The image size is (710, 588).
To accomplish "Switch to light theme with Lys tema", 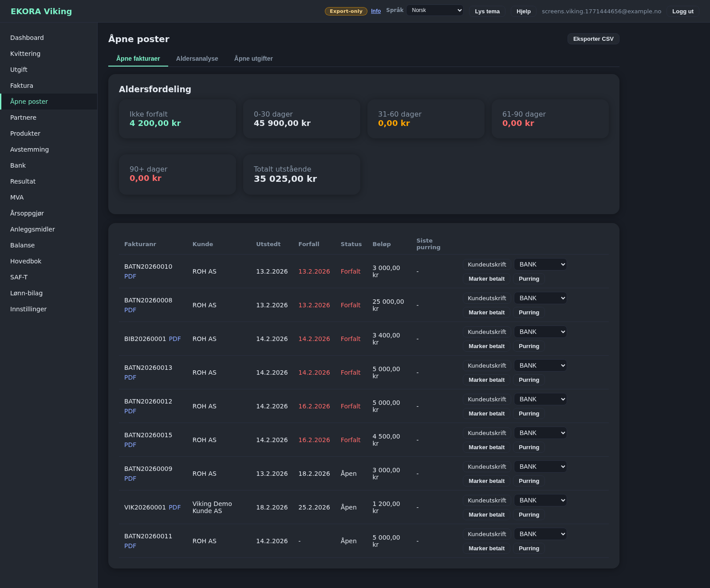I will pyautogui.click(x=487, y=12).
